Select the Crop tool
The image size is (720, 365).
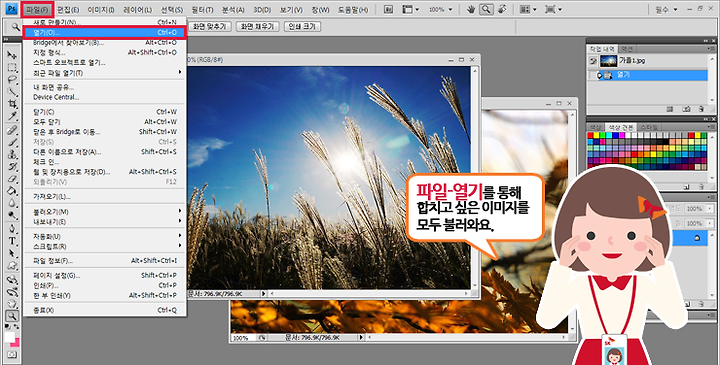point(12,104)
